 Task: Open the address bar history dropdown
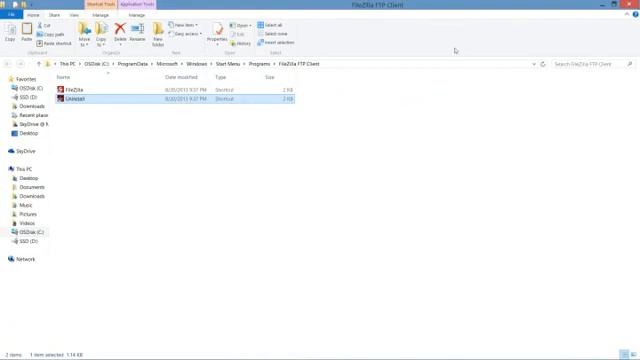click(534, 64)
